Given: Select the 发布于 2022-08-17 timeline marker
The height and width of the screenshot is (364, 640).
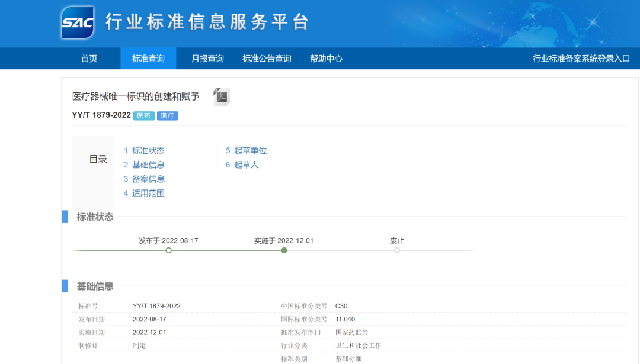Looking at the screenshot, I should 168,250.
